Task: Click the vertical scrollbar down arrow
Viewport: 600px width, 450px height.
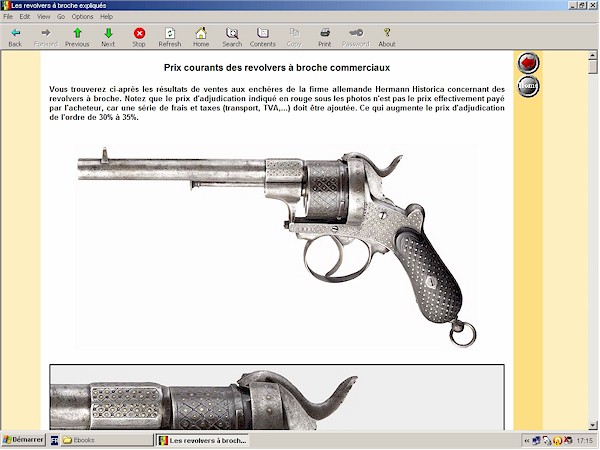Action: (593, 425)
